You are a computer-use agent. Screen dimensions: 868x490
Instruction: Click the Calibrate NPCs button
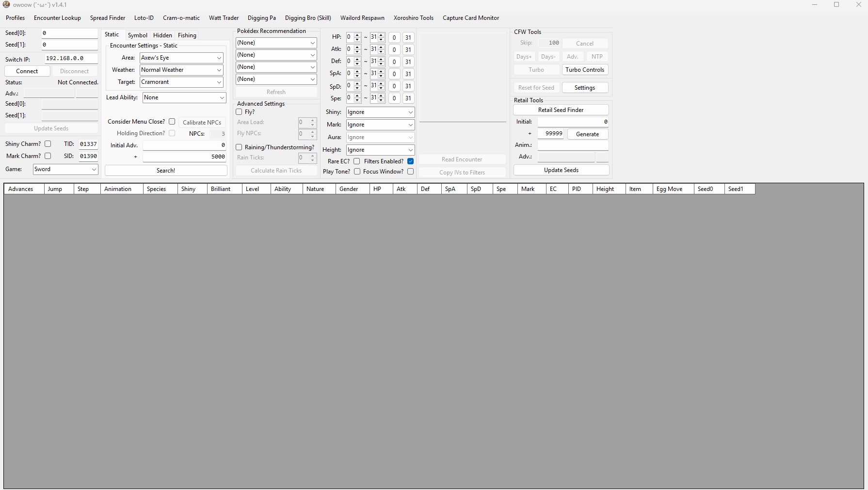(x=202, y=123)
